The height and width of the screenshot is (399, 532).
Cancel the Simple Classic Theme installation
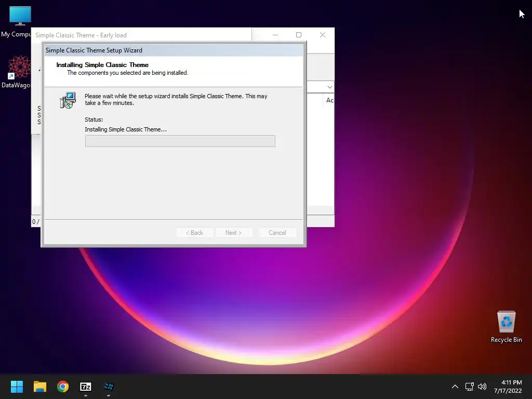point(277,233)
